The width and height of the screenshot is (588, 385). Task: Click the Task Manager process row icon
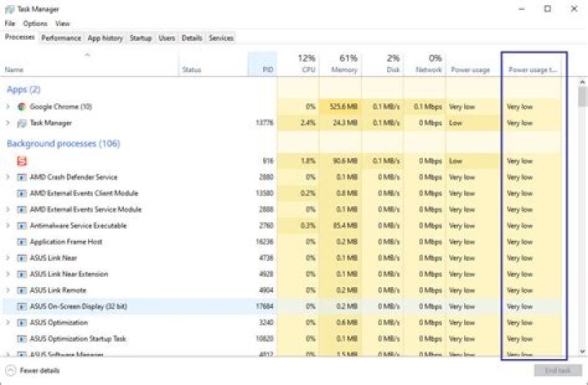pos(22,123)
